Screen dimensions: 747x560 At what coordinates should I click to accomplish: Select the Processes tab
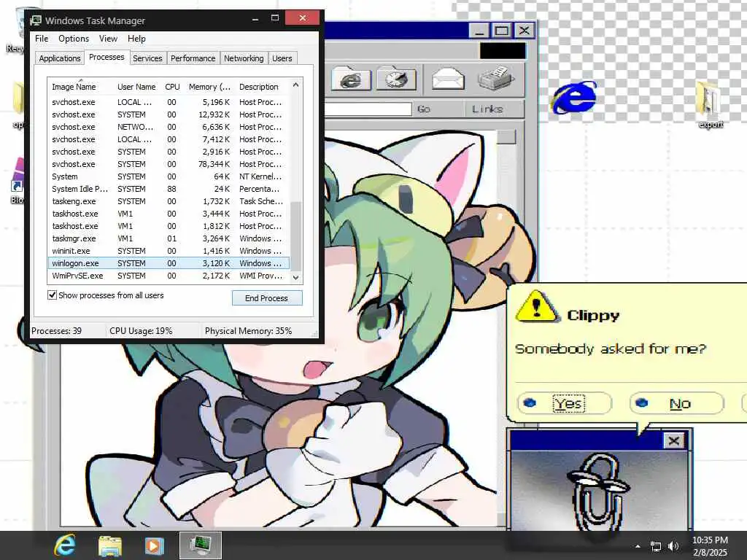click(107, 57)
